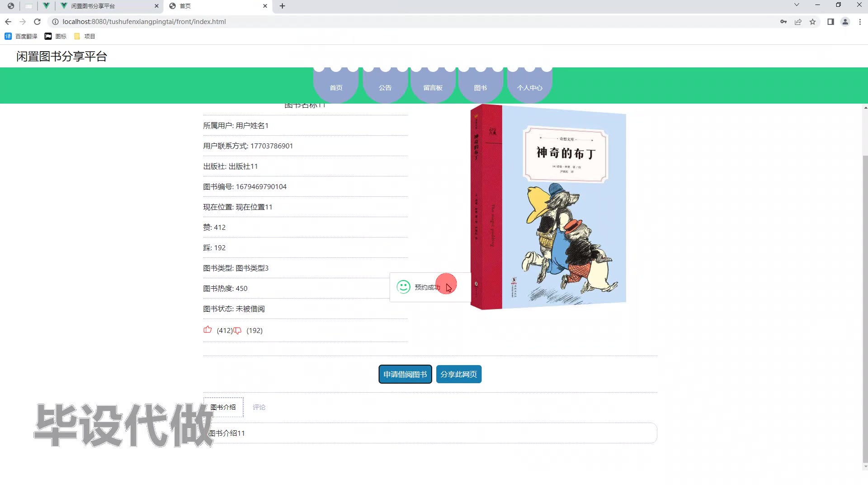Open a new tab with plus button

(x=282, y=6)
